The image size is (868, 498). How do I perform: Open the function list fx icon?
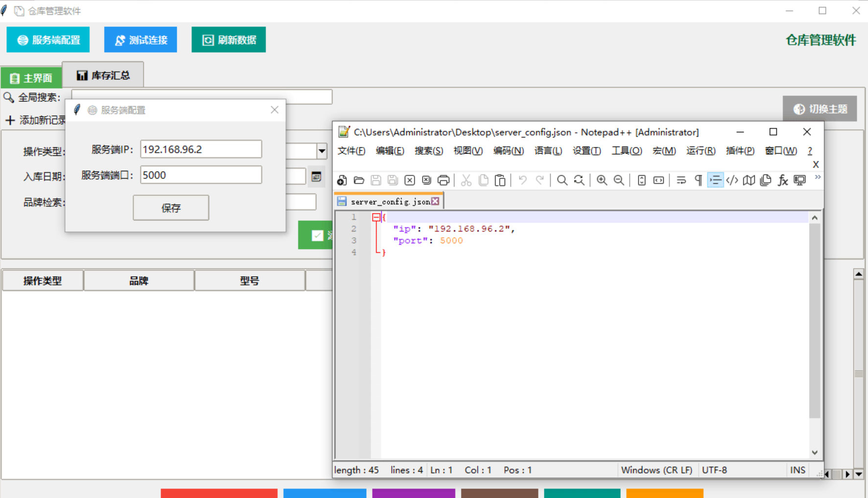pos(783,180)
